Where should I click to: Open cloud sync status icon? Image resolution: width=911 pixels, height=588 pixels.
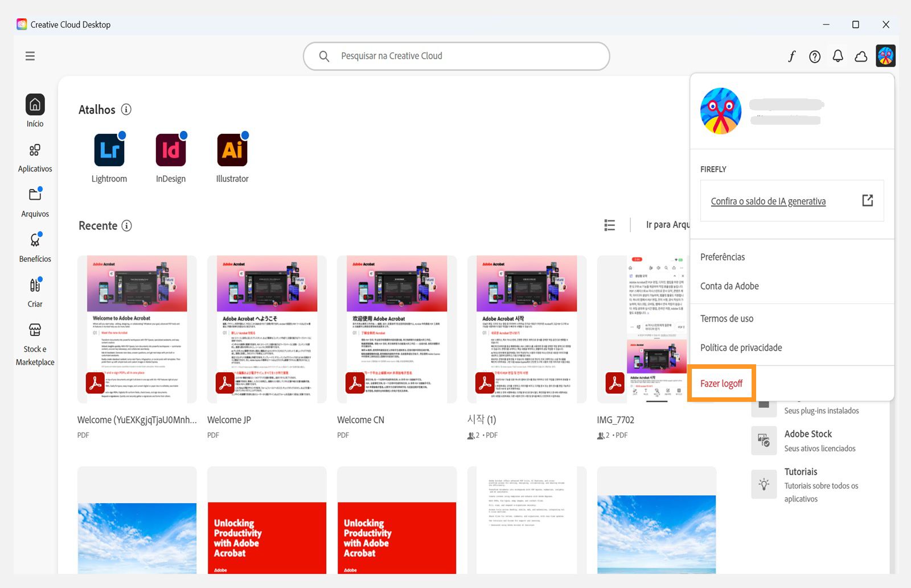click(x=861, y=56)
